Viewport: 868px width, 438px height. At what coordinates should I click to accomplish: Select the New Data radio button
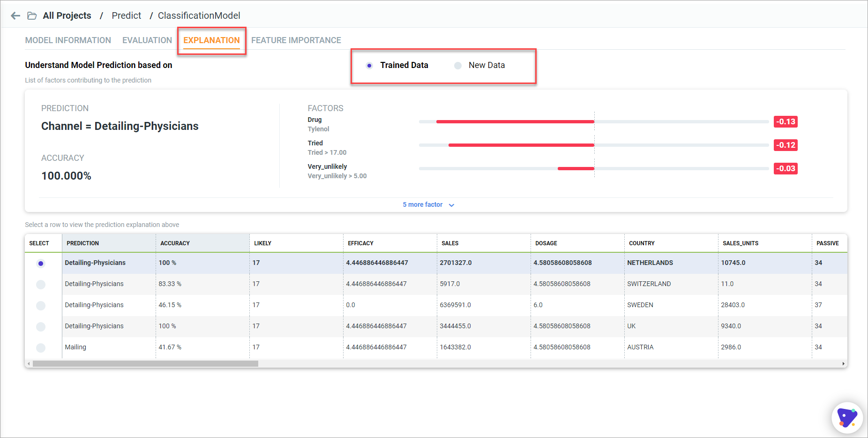click(458, 66)
